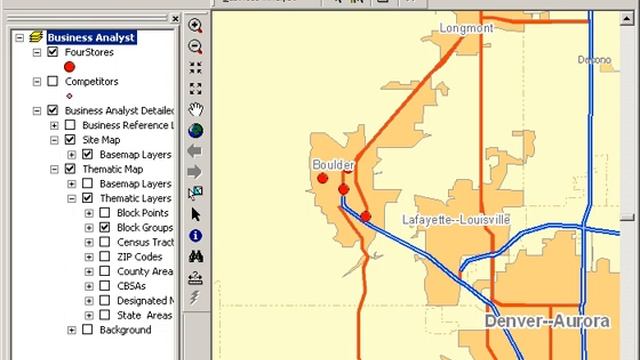The image size is (640, 360).
Task: Collapse the Site Map group
Action: tap(54, 140)
